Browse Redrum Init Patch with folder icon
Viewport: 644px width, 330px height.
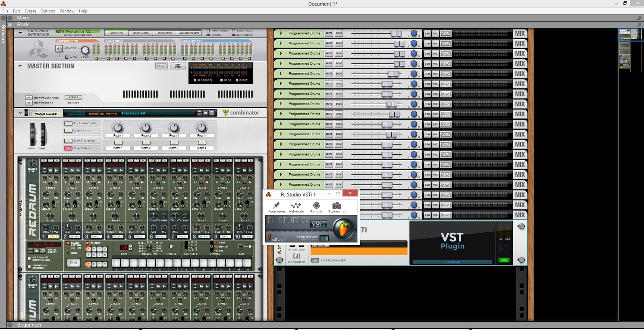(38, 250)
